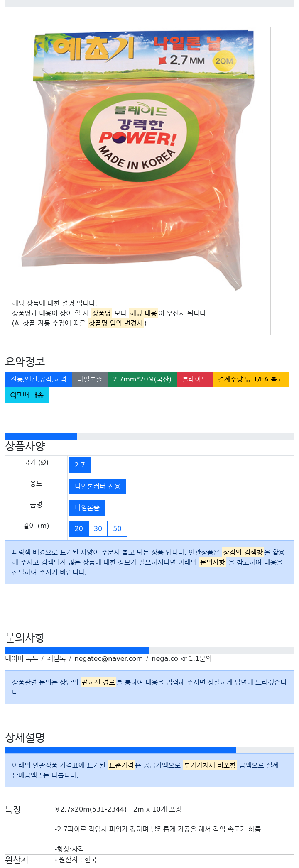Click the yellow 결제수량 당 1/EA 출고 tag
Viewport: 299px width, 868px height.
click(x=250, y=379)
